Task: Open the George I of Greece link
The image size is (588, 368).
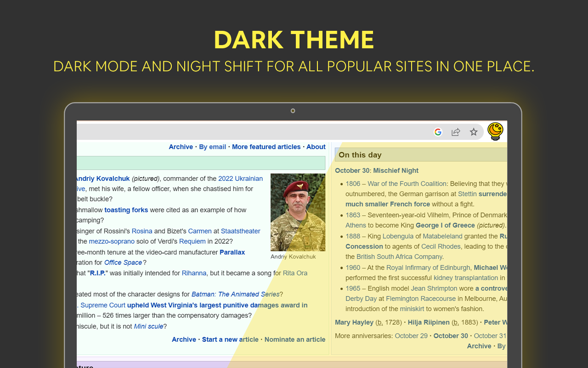Action: pos(445,225)
